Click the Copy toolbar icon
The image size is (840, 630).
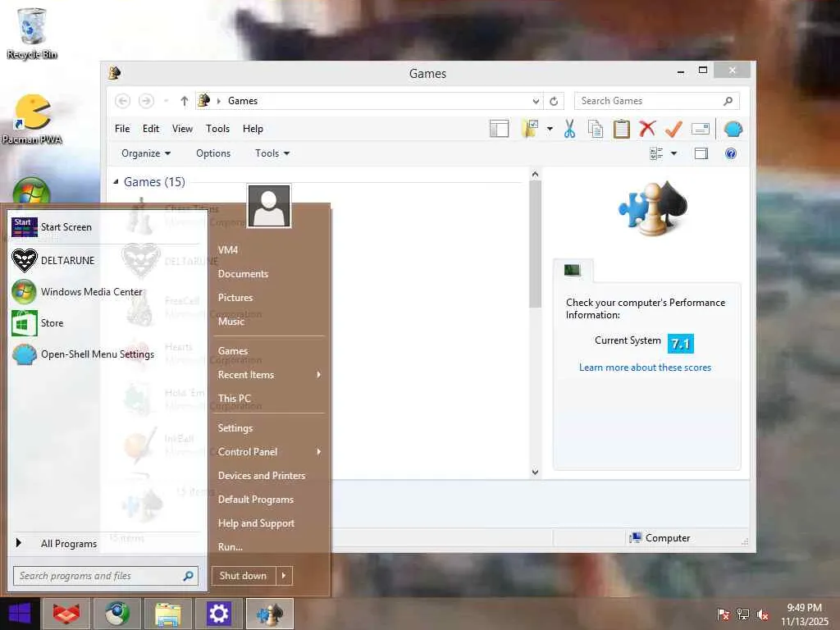(596, 129)
